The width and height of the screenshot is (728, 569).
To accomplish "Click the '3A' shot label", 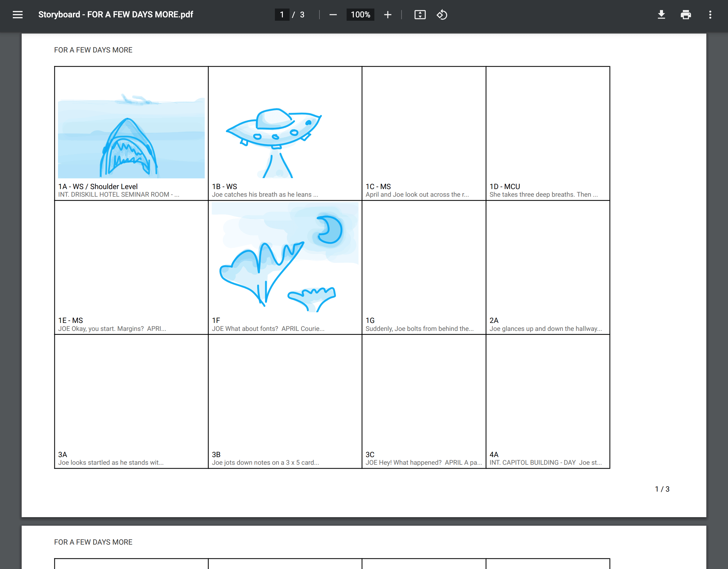I will 63,454.
